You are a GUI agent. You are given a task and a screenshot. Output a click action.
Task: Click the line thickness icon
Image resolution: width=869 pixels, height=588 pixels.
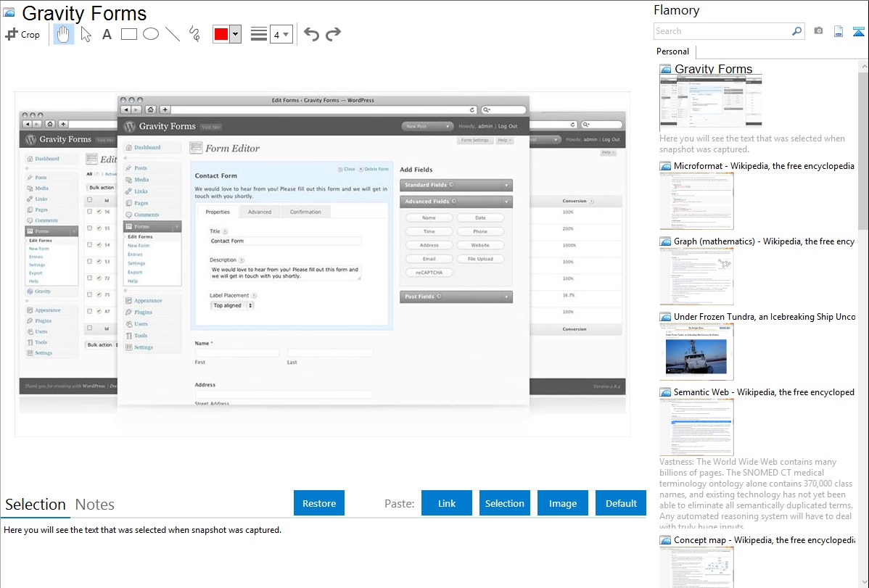[259, 34]
